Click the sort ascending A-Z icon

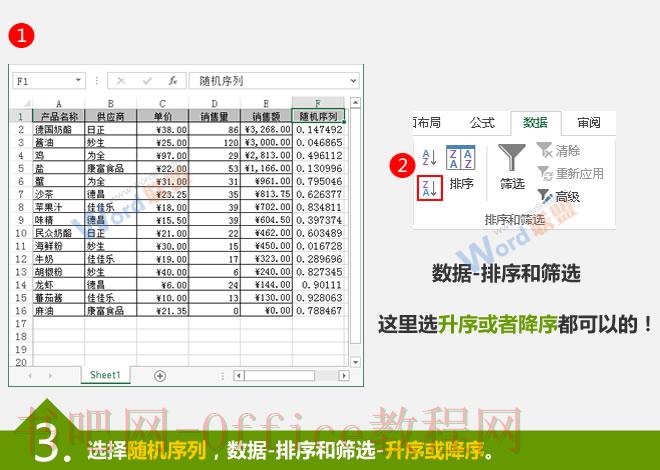click(430, 157)
